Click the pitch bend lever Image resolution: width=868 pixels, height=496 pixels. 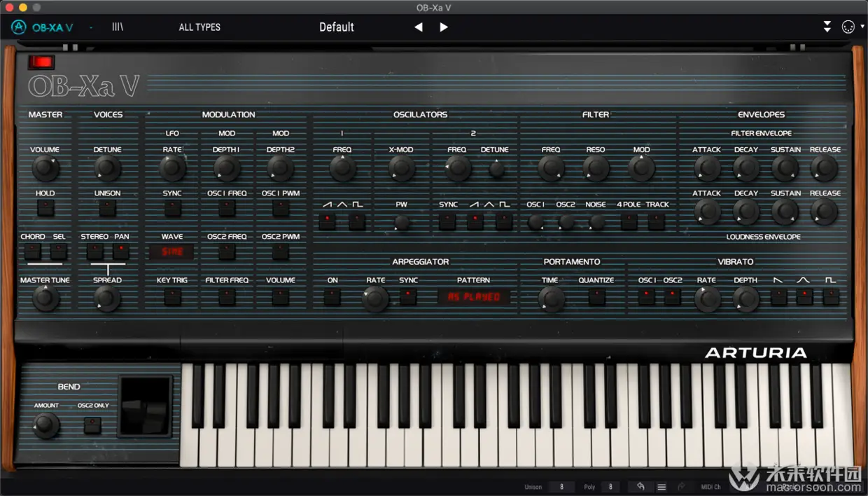[x=146, y=406]
